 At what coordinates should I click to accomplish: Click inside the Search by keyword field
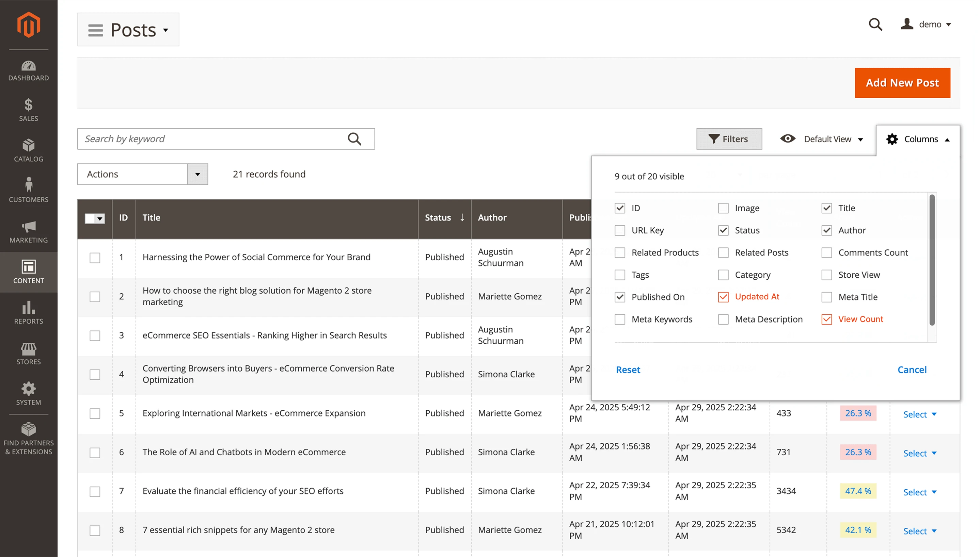[x=210, y=138]
